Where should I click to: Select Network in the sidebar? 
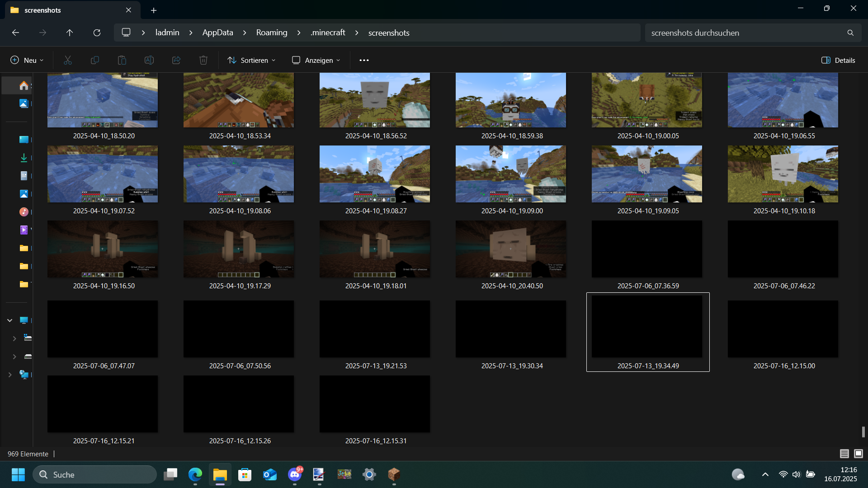tap(24, 375)
